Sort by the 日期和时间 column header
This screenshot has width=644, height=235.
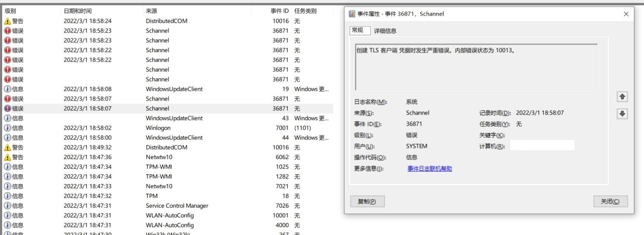coord(78,11)
